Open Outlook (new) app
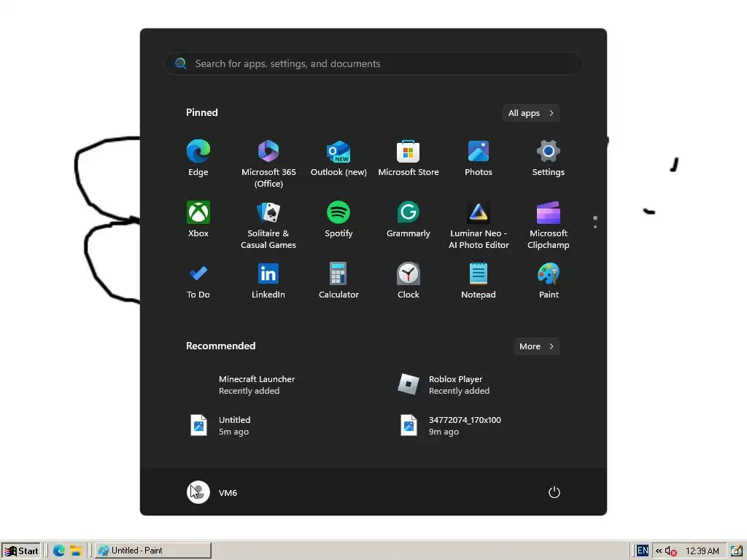This screenshot has height=560, width=747. coord(338,158)
